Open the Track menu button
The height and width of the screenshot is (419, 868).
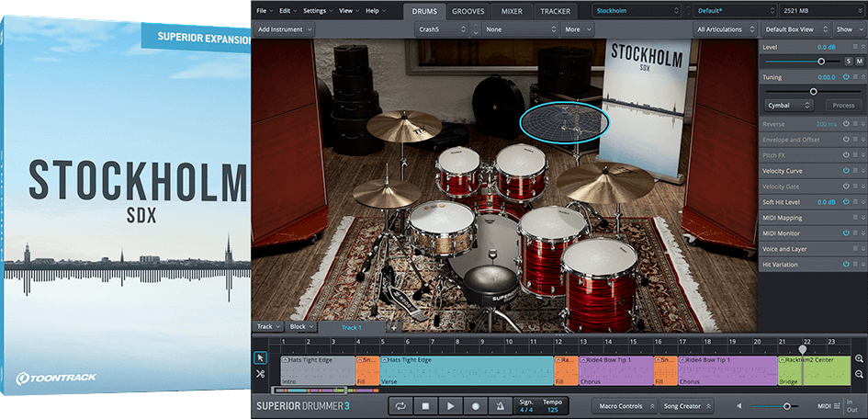[x=268, y=326]
